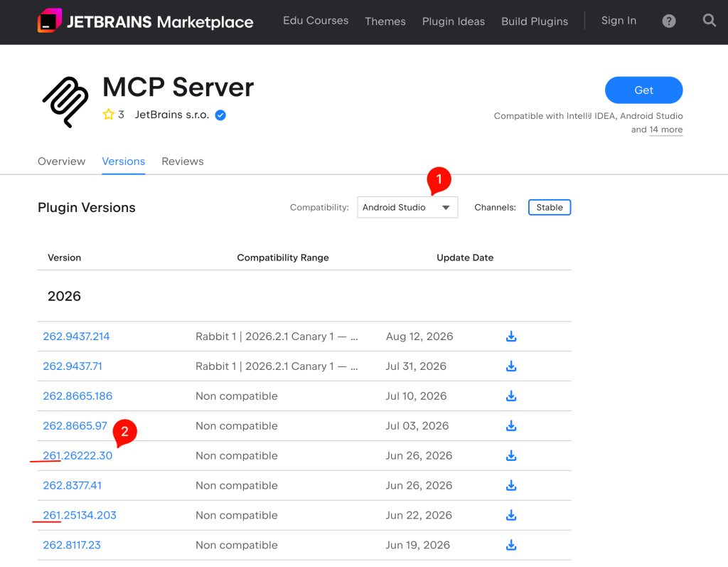The width and height of the screenshot is (728, 567).
Task: Click the JetBrains Marketplace logo
Action: [145, 21]
